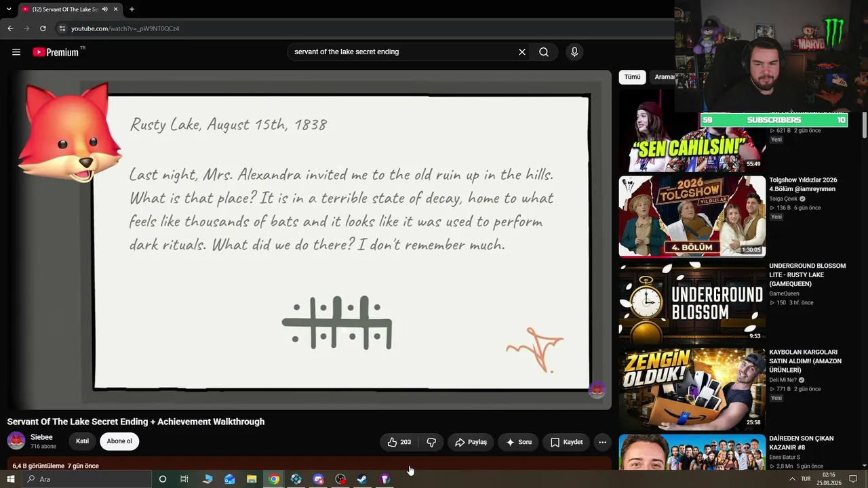Clear the search query with X

(522, 52)
